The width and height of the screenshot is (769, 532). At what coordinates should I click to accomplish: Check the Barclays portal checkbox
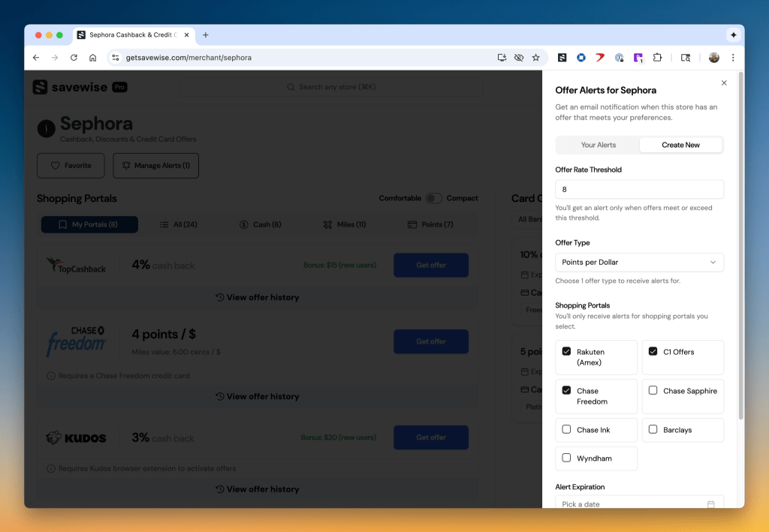(653, 430)
